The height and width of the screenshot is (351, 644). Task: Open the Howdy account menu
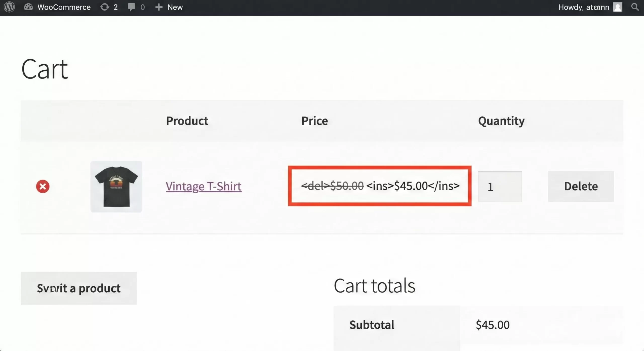point(584,7)
